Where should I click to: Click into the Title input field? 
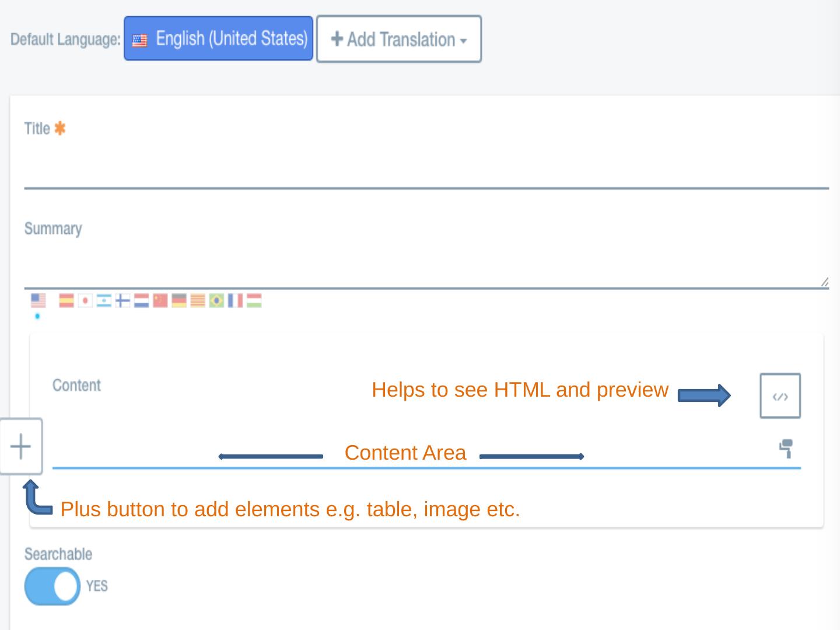tap(426, 170)
